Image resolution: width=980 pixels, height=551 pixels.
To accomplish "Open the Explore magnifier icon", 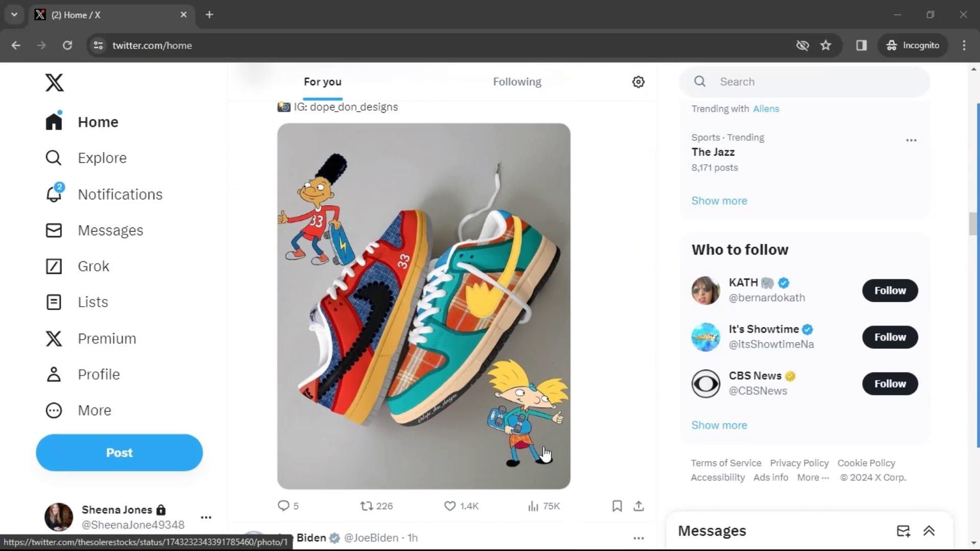I will (x=53, y=158).
